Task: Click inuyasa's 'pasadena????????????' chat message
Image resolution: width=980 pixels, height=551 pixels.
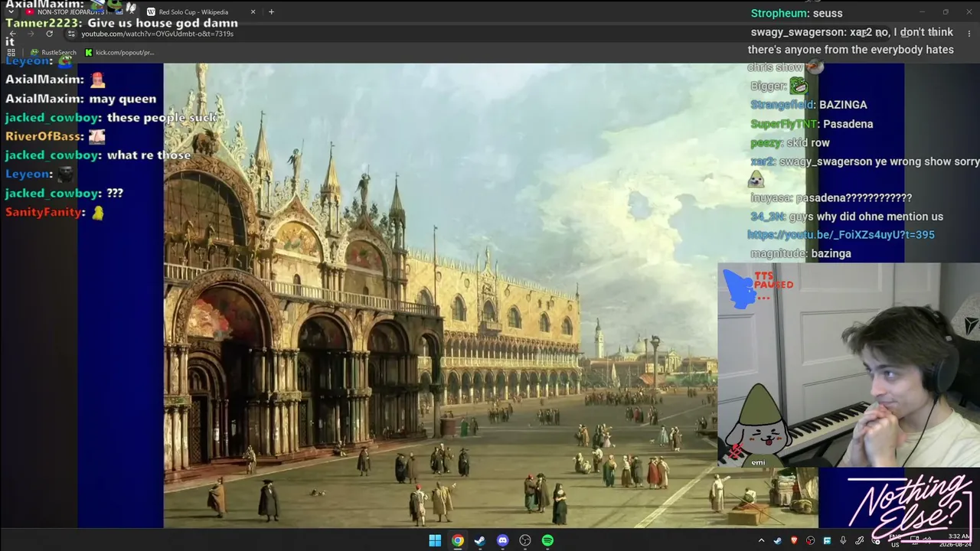Action: [x=831, y=198]
